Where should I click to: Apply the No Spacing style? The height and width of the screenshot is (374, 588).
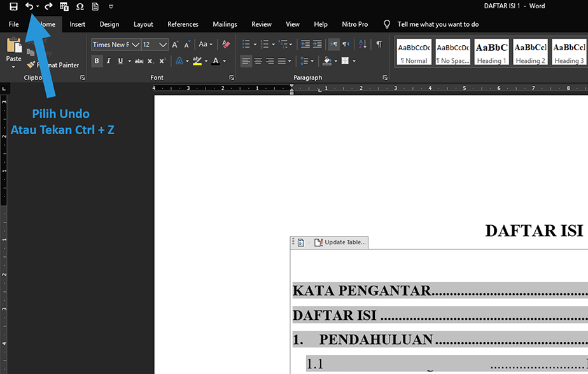[452, 52]
